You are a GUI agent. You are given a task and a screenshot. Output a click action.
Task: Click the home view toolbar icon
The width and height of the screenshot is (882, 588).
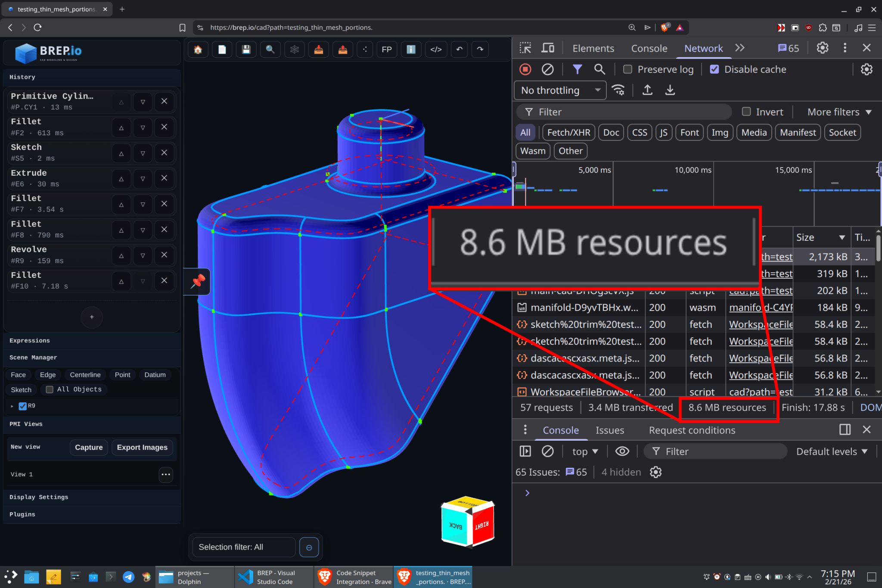pos(198,50)
